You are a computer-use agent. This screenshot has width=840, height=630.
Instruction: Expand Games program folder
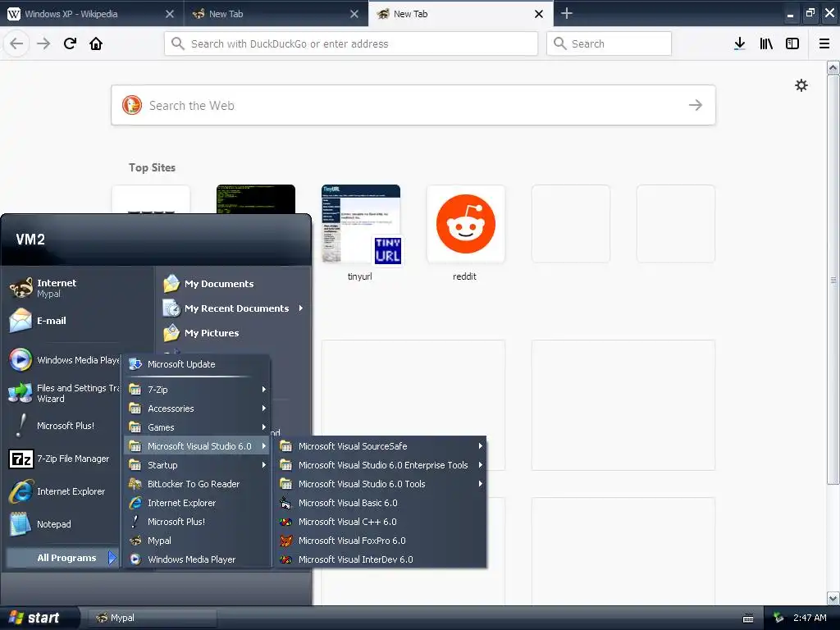click(x=197, y=427)
